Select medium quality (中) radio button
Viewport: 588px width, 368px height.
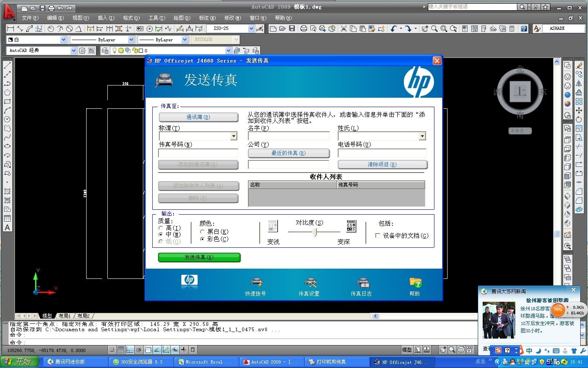(161, 235)
